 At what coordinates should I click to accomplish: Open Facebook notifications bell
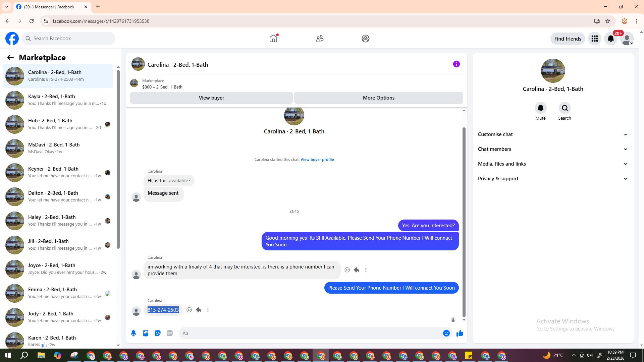coord(610,39)
